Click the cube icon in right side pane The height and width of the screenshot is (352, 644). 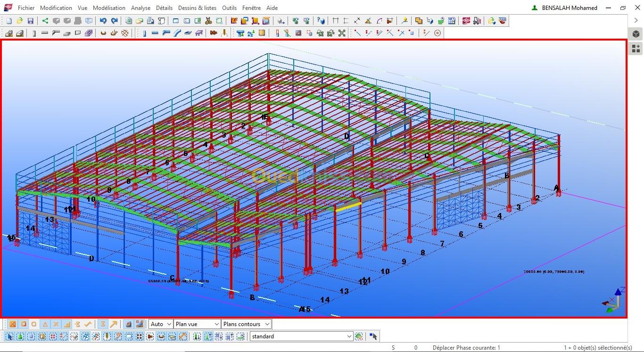pos(636,34)
